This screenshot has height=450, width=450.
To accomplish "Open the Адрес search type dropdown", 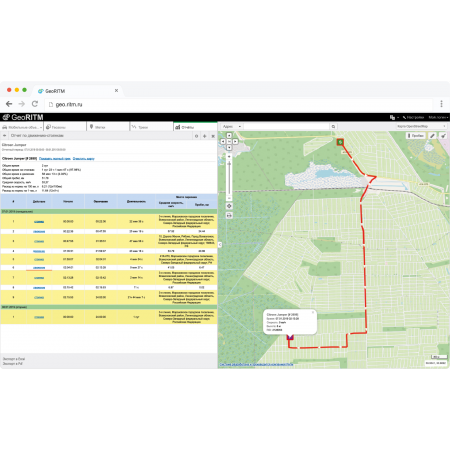I will tap(232, 127).
